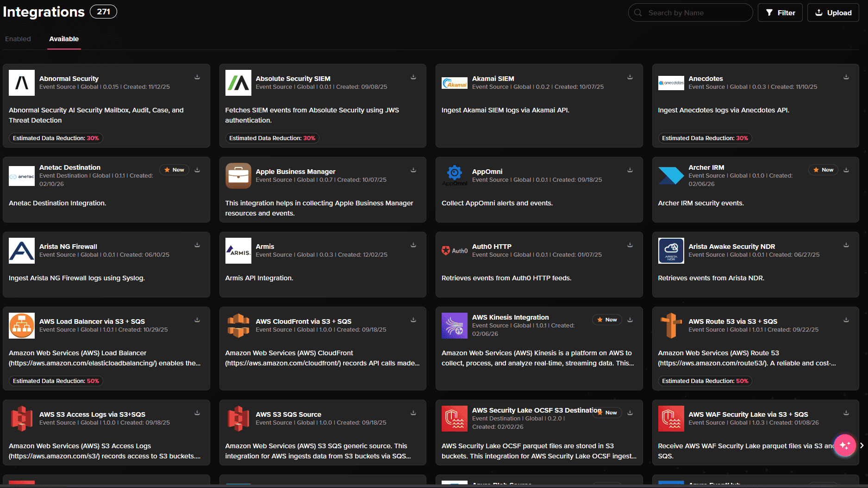Open Anecdotes card title
Image resolution: width=868 pixels, height=488 pixels.
706,79
